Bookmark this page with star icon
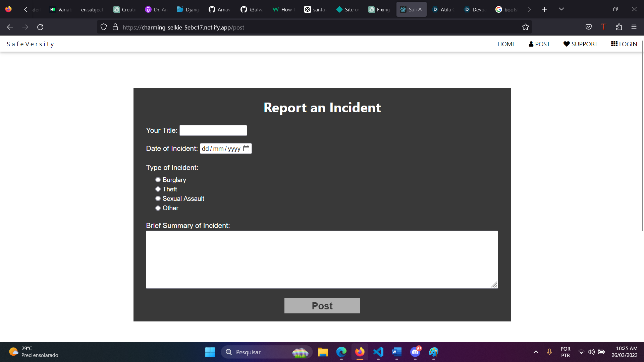Screen dimensions: 644x362 [x=525, y=27]
